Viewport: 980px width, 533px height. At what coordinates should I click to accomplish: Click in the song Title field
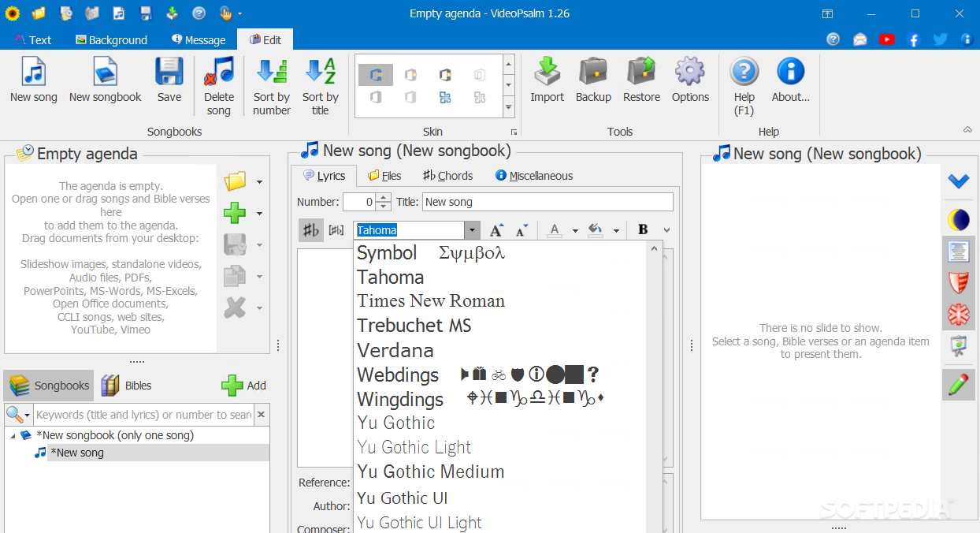(x=548, y=202)
